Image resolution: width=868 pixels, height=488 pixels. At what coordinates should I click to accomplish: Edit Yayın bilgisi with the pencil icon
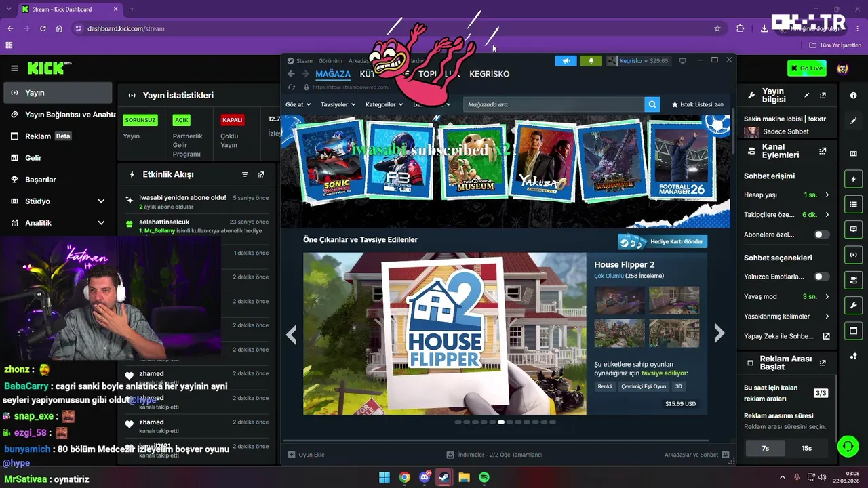[x=806, y=96]
